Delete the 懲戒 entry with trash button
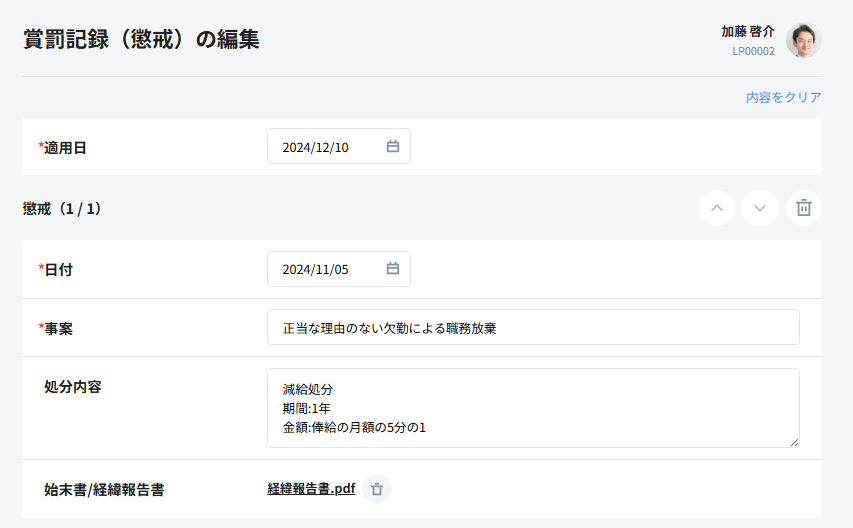Viewport: 853px width, 528px height. (803, 208)
